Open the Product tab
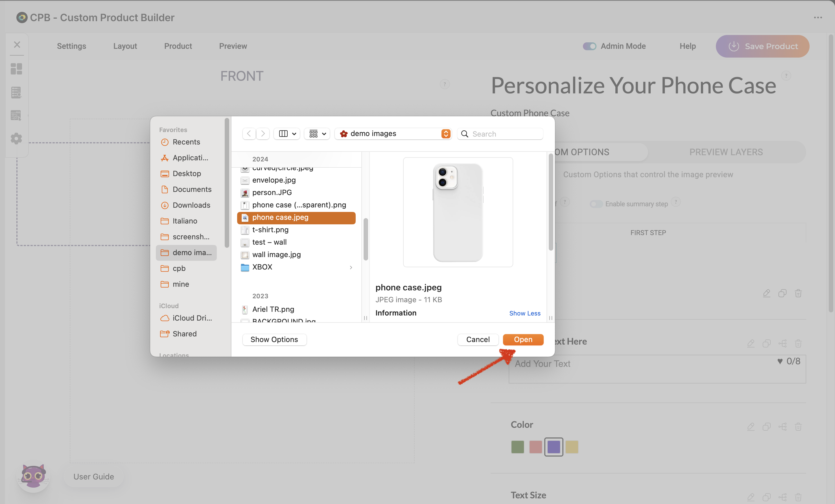Image resolution: width=835 pixels, height=504 pixels. 178,46
